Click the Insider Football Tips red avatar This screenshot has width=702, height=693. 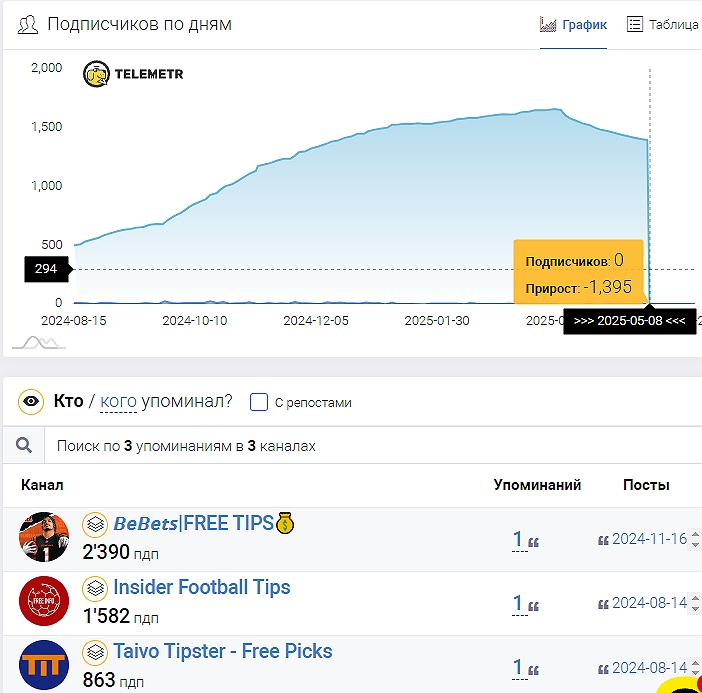click(44, 602)
